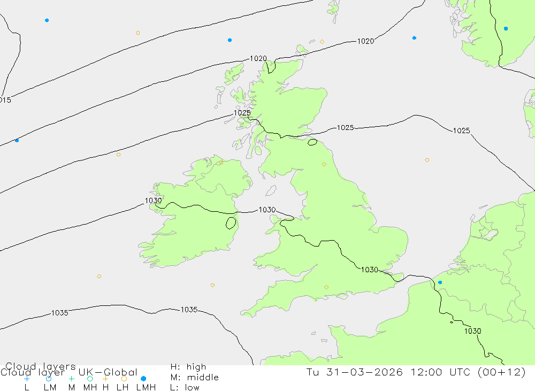
Task: Click the 'Cloud layers' legend title
Action: tap(40, 366)
